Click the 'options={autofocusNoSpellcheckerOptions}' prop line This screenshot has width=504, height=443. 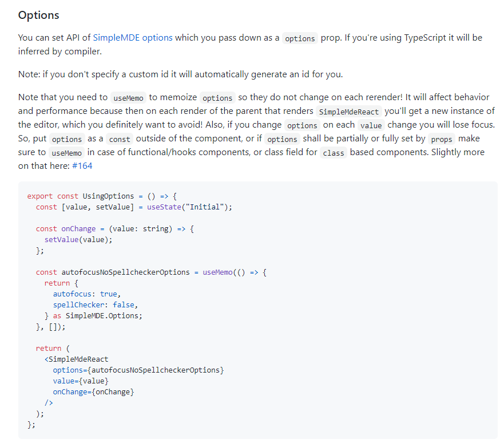tap(138, 370)
